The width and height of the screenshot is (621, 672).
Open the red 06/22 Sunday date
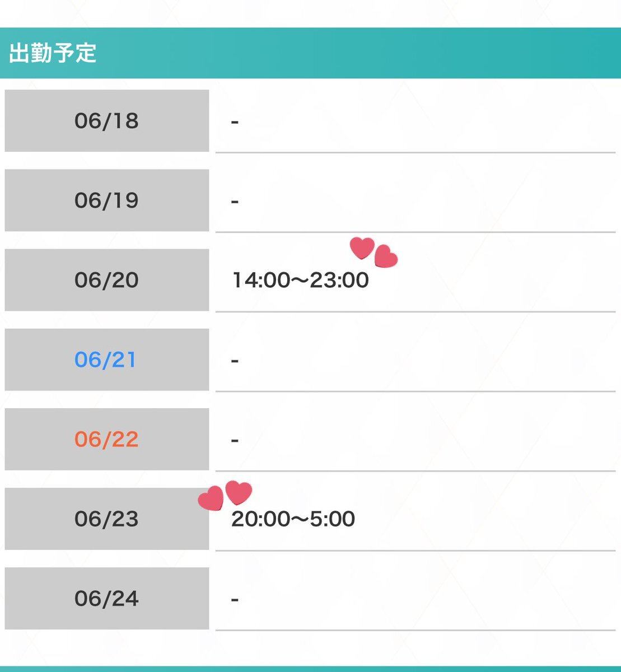[107, 439]
